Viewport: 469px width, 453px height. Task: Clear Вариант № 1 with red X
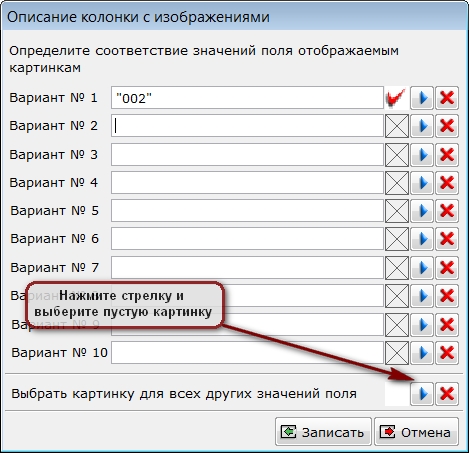click(447, 98)
